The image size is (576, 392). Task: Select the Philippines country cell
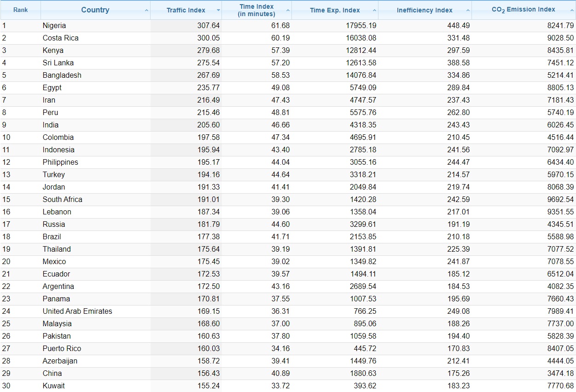click(x=95, y=162)
